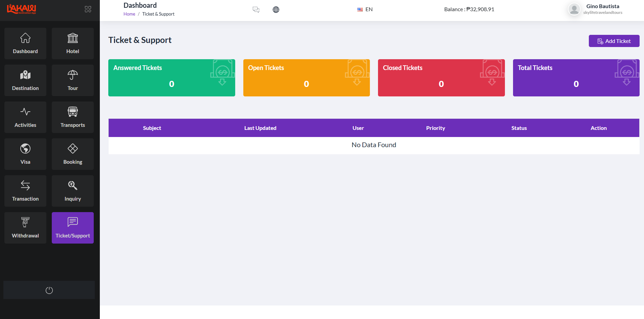
Task: Click the Add Ticket button
Action: tap(614, 41)
